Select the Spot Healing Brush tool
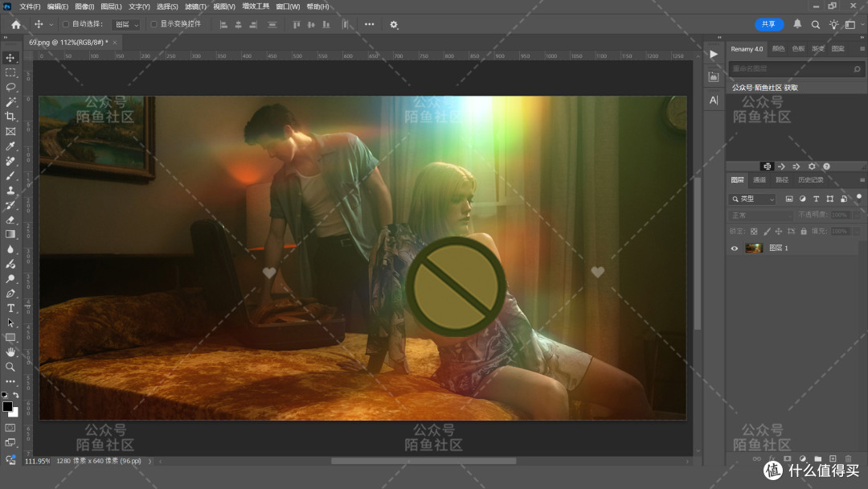This screenshot has width=868, height=489. coord(10,161)
